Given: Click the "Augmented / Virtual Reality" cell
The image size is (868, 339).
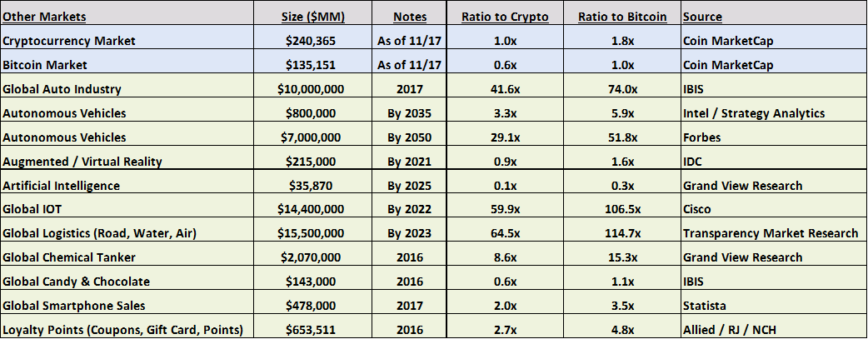Looking at the screenshot, I should click(82, 161).
